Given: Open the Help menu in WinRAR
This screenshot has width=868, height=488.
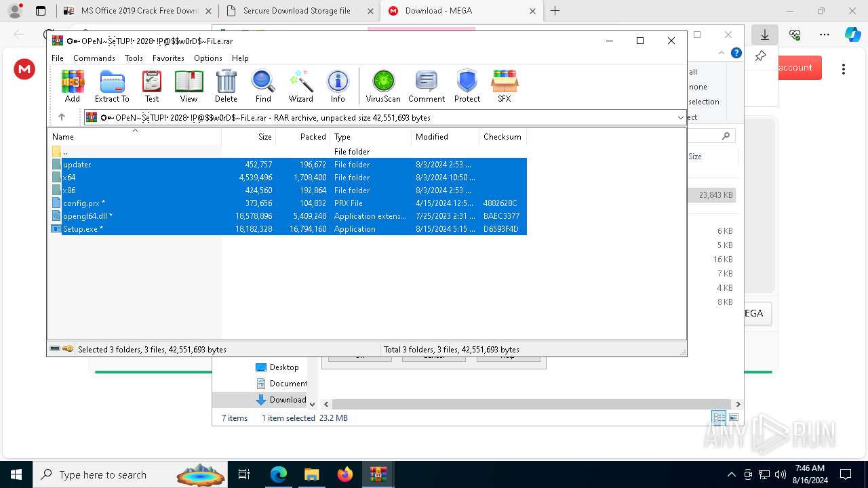Looking at the screenshot, I should (240, 58).
